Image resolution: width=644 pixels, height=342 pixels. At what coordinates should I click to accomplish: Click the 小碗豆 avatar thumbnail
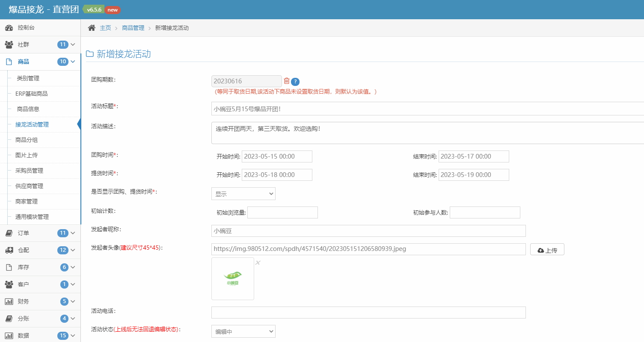233,279
